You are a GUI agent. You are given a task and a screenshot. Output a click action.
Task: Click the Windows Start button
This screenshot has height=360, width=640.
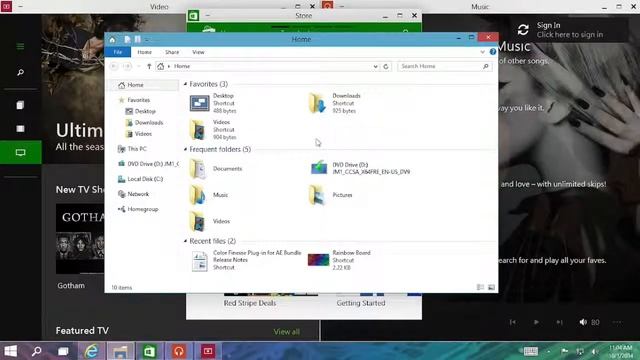(x=10, y=351)
